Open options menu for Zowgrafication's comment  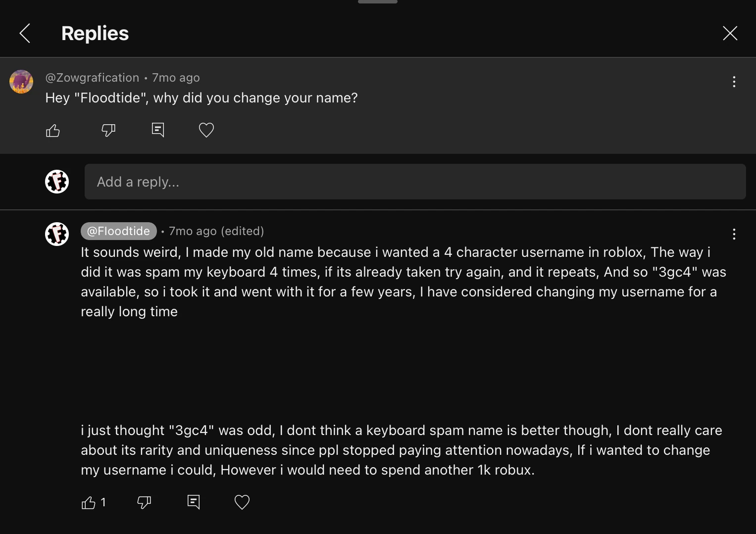click(734, 82)
